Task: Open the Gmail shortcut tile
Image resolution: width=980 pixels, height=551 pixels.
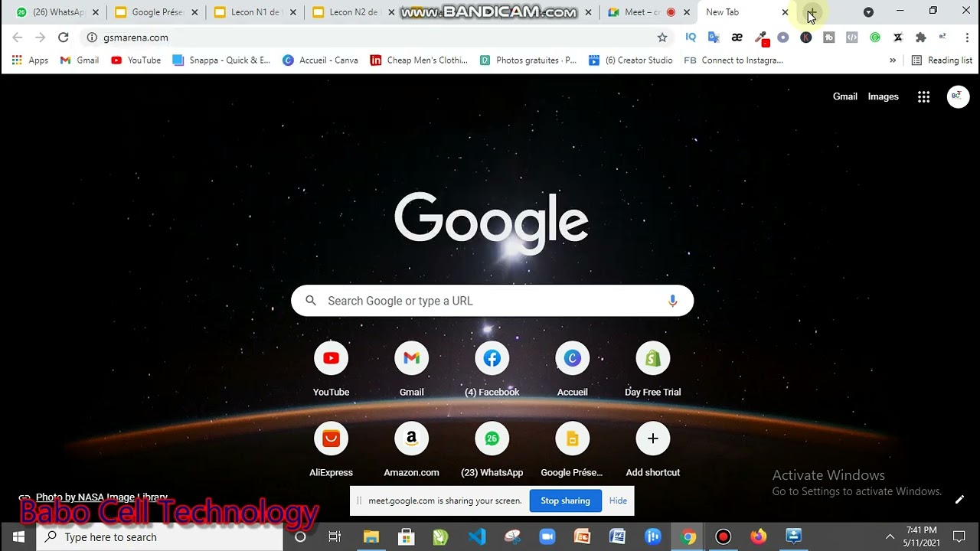Action: tap(411, 369)
